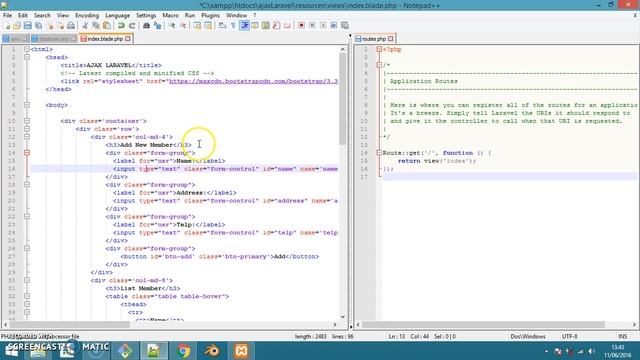This screenshot has width=640, height=360.
Task: Click the Paste toolbar icon
Action: pyautogui.click(x=107, y=26)
